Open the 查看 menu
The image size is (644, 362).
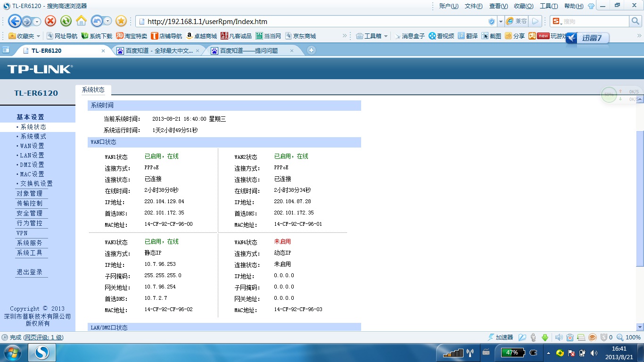498,6
